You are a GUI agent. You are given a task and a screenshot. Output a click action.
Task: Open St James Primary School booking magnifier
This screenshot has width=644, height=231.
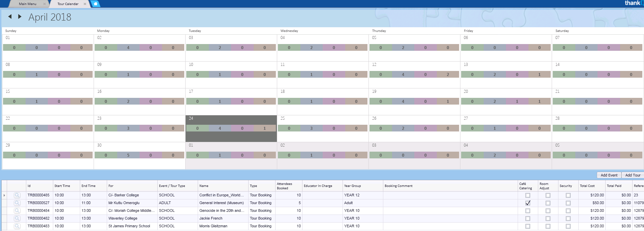[17, 226]
